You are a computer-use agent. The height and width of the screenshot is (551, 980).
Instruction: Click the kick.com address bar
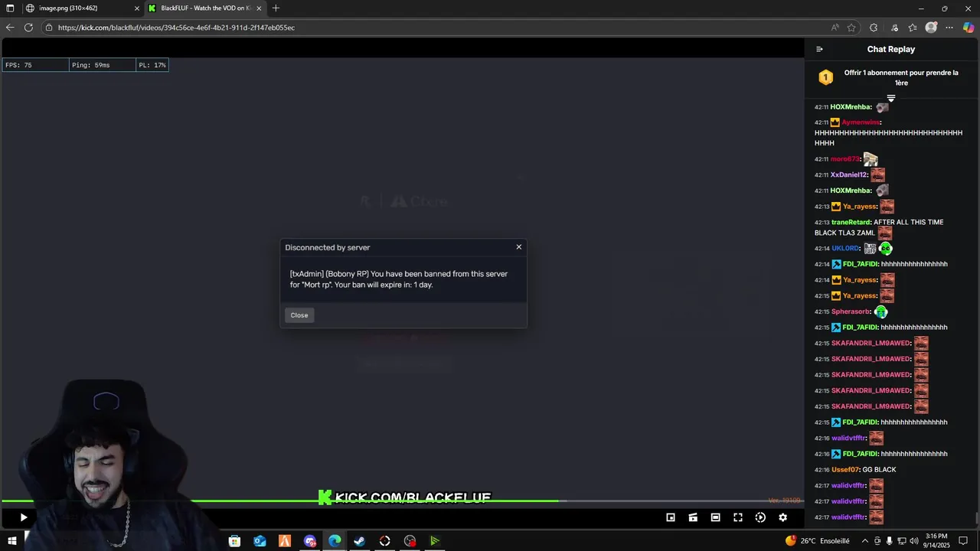point(436,28)
